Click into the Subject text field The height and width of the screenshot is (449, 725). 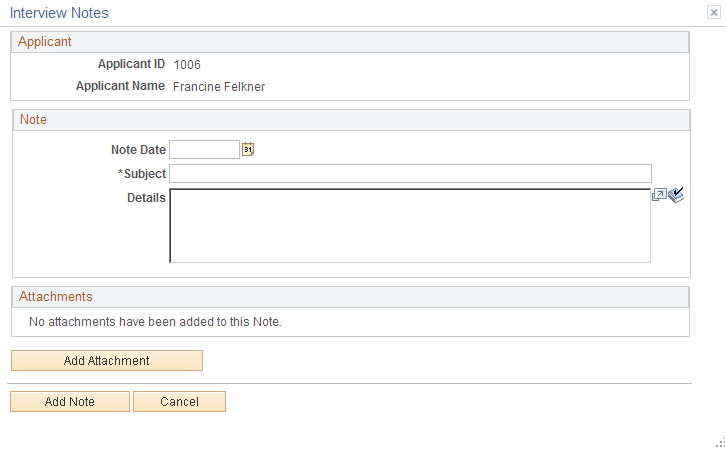click(x=410, y=173)
